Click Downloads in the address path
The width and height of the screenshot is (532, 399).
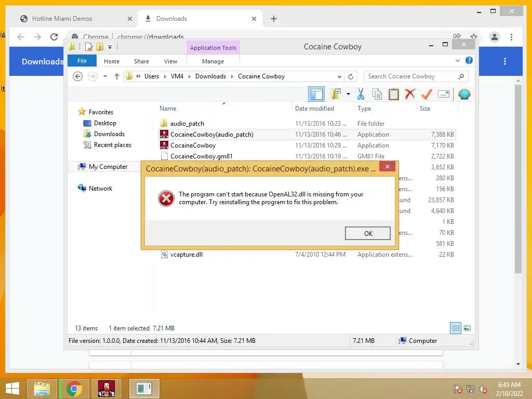(x=210, y=76)
